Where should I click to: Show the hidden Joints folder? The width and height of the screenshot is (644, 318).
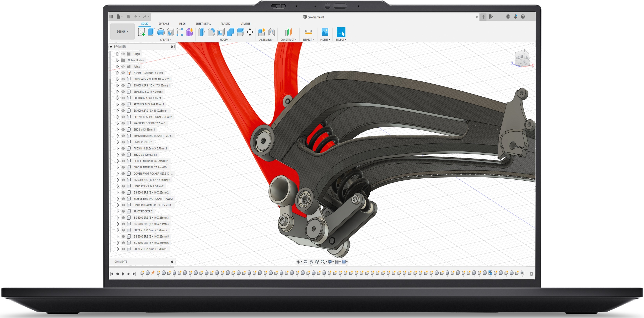(x=123, y=66)
